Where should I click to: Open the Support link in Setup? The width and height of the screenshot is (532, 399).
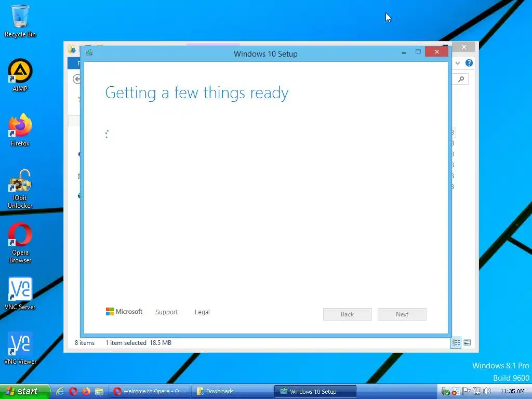(x=167, y=312)
